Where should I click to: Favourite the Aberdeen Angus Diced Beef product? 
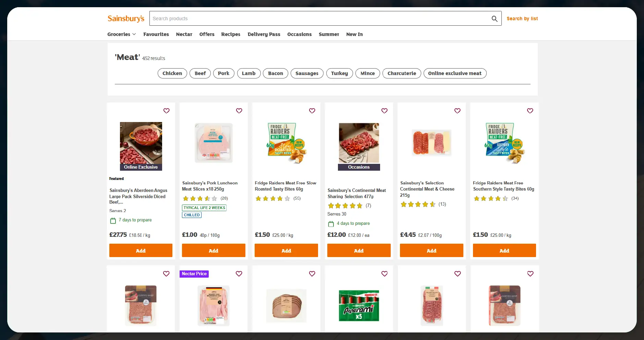(x=166, y=111)
